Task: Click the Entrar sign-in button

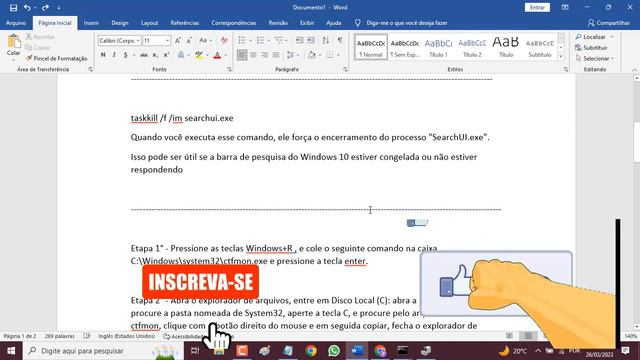Action: (537, 7)
